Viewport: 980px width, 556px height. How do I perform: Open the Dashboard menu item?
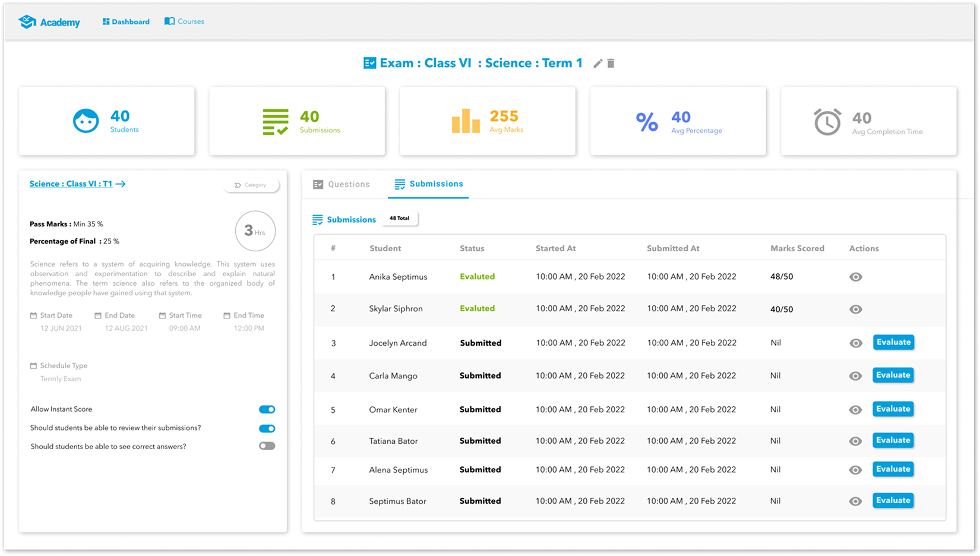pos(126,22)
